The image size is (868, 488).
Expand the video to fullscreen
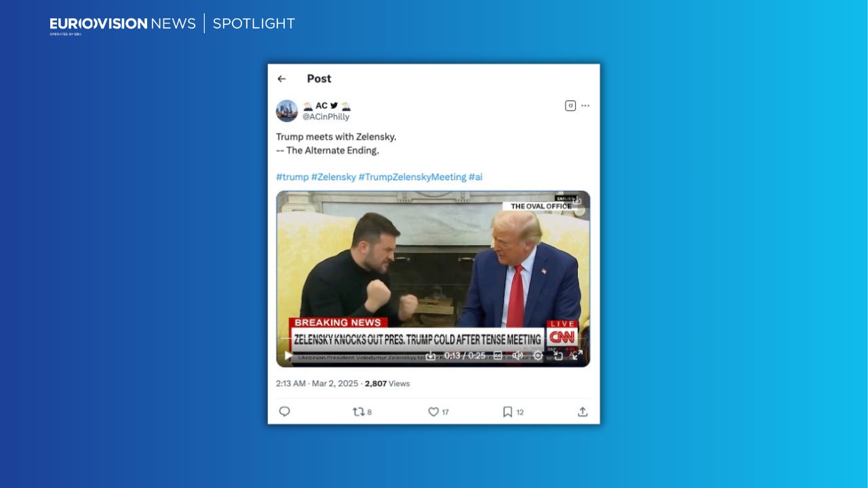click(577, 355)
